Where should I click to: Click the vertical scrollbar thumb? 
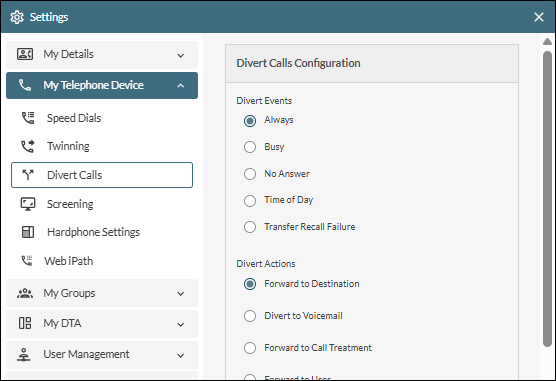[547, 199]
